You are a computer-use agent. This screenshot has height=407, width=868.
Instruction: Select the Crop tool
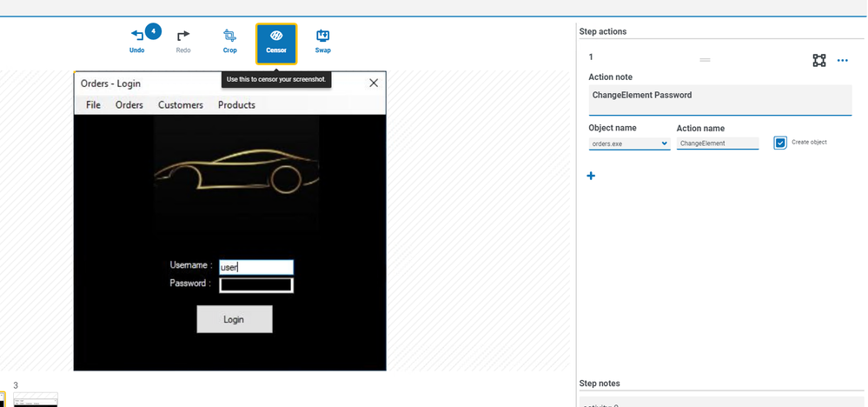coord(229,37)
